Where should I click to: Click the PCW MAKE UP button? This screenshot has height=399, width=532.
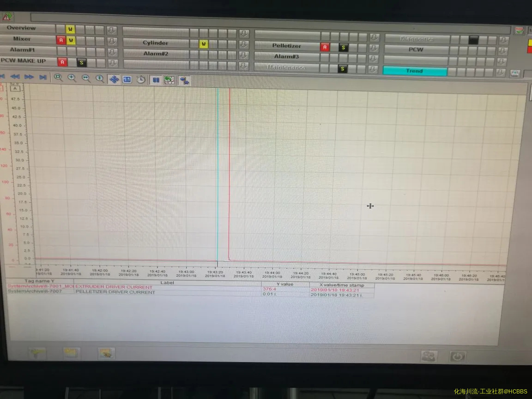[x=23, y=61]
